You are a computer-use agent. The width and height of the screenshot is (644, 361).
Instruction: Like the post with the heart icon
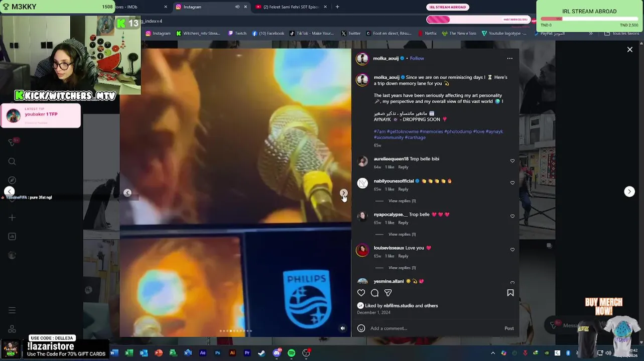[361, 293]
